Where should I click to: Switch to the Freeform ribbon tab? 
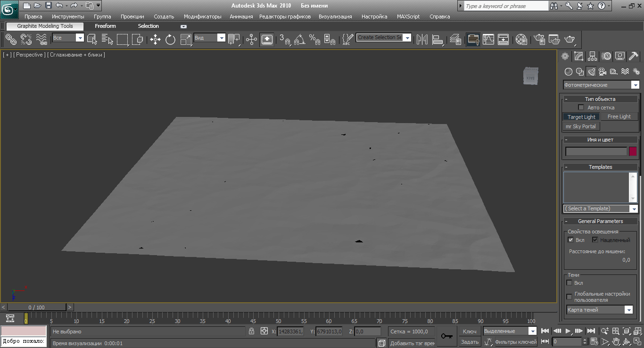click(x=105, y=26)
